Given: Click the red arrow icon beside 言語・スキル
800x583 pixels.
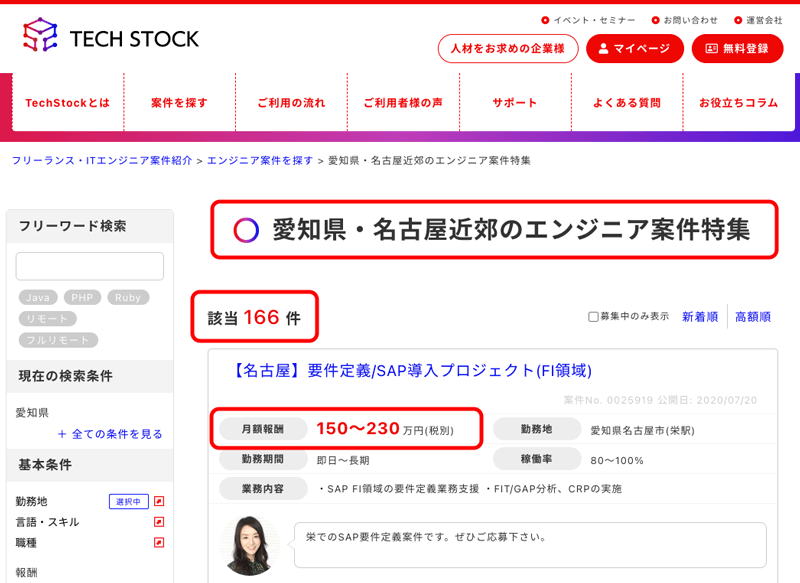Looking at the screenshot, I should (159, 521).
